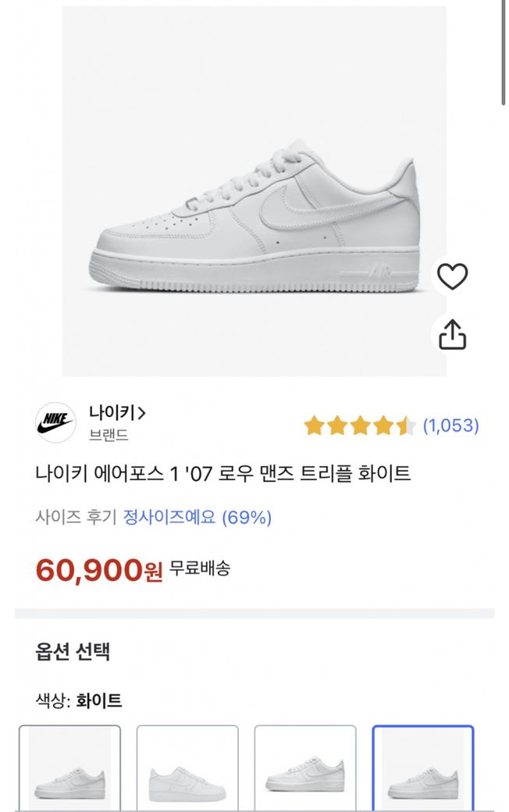Viewport: 509px width, 812px height.
Task: Select the third color option thumbnail
Action: (305, 769)
